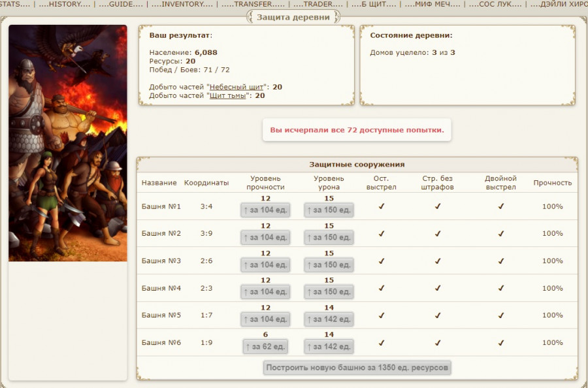This screenshot has height=388, width=588.
Task: Open the GUIDE menu item
Action: tap(121, 4)
